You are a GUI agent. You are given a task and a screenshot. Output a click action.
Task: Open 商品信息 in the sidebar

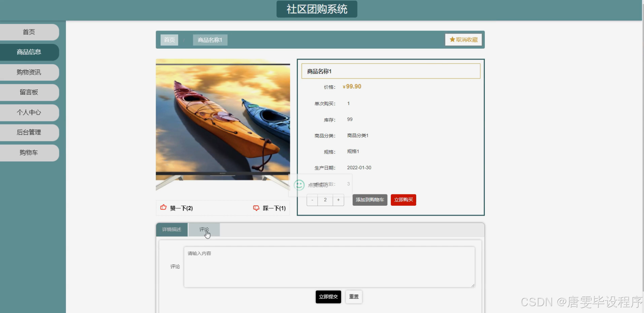pos(29,52)
